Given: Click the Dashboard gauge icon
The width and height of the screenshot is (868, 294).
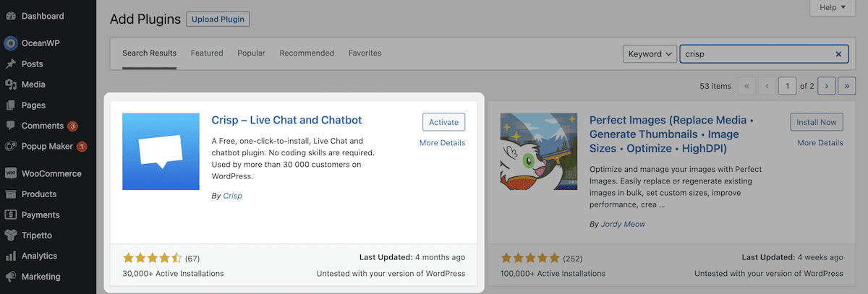Looking at the screenshot, I should (x=10, y=16).
